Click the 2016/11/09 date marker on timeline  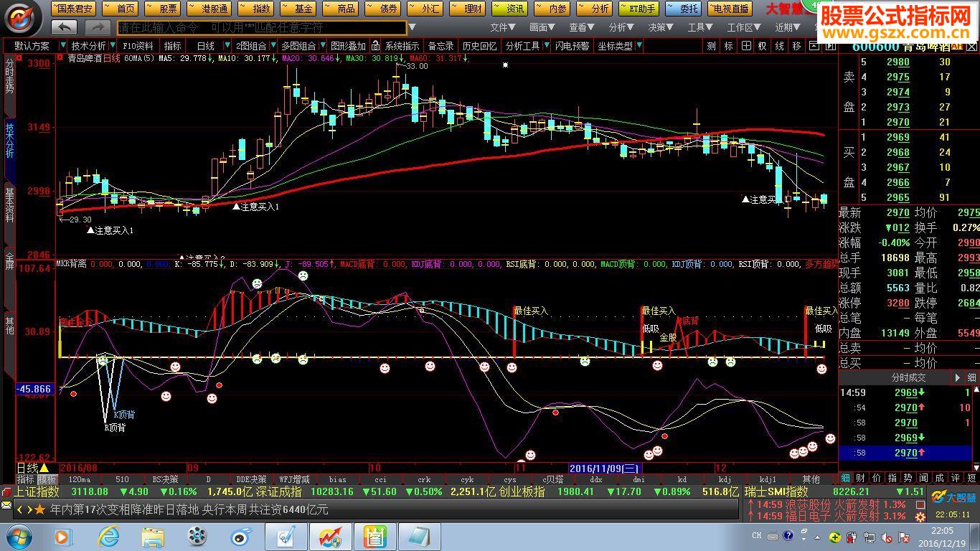603,468
